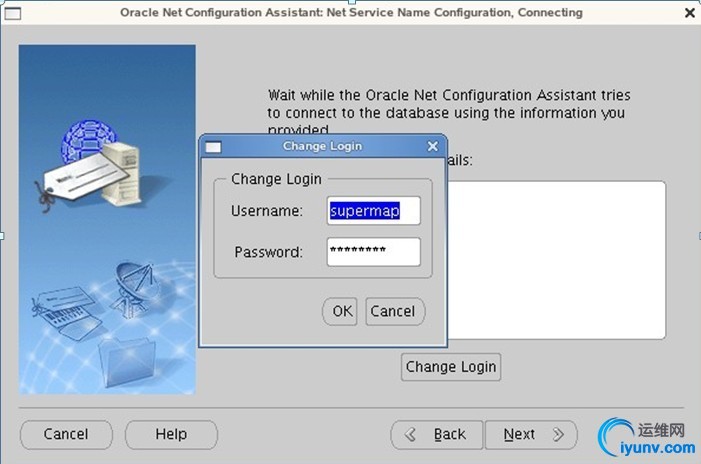Click the folder icon in the side panel
Viewport: 701px width, 464px height.
click(127, 357)
